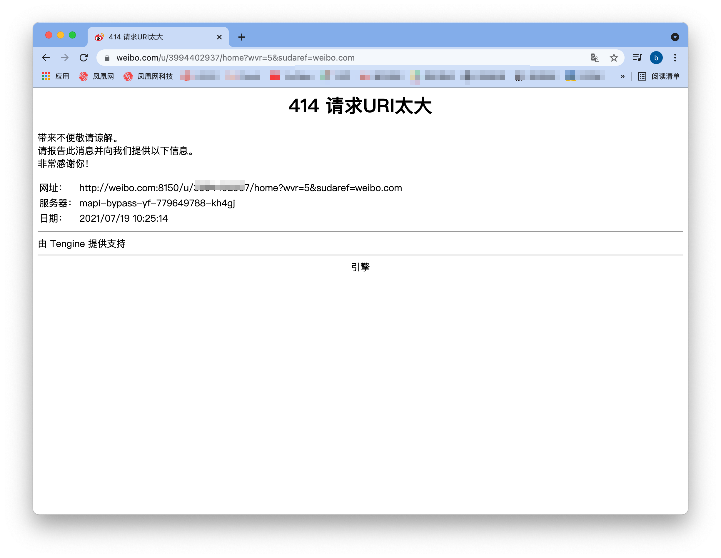Click the 网址 label
Image resolution: width=721 pixels, height=558 pixels.
tap(50, 188)
